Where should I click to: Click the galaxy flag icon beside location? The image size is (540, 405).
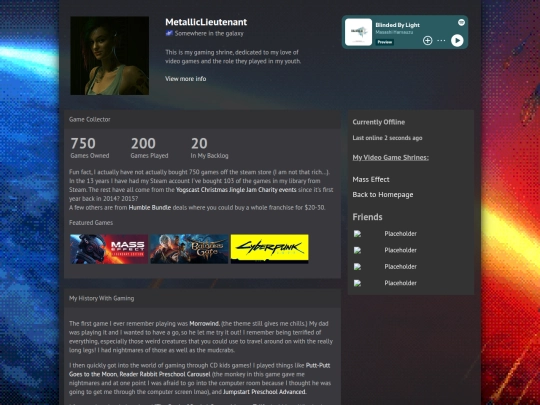tap(169, 33)
